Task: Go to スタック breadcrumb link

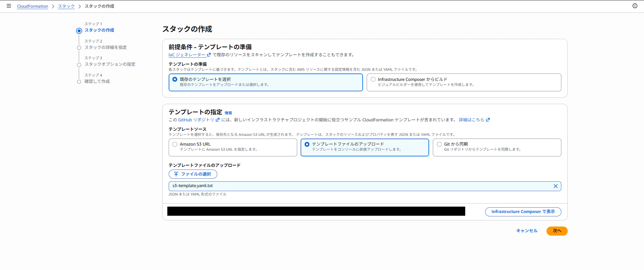Action: pyautogui.click(x=66, y=6)
